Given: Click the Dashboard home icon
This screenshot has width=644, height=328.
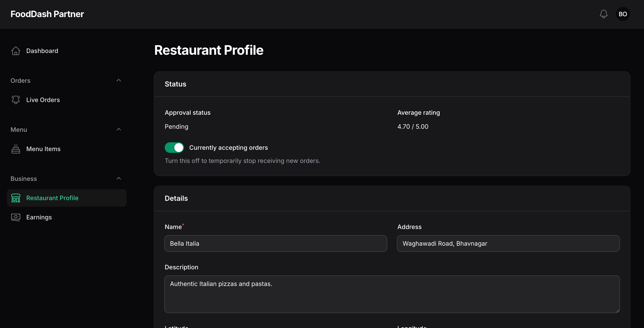Looking at the screenshot, I should pyautogui.click(x=16, y=51).
